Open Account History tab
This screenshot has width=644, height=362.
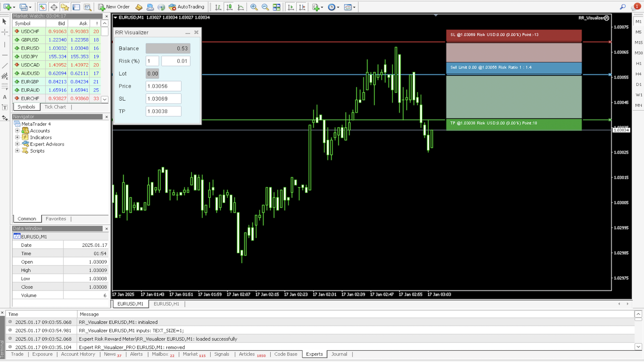(x=78, y=354)
